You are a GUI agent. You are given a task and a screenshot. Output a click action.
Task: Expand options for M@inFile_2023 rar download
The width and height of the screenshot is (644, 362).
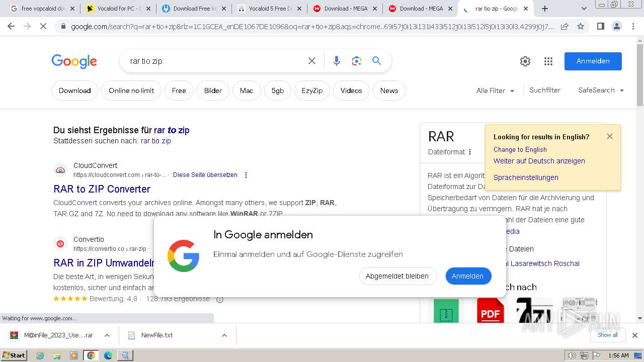(107, 335)
